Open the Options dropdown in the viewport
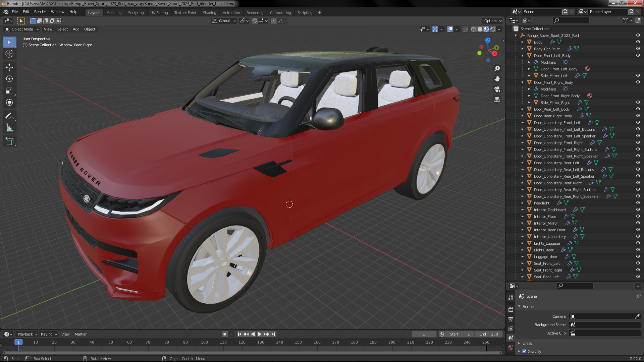The width and height of the screenshot is (644, 362). coord(492,21)
